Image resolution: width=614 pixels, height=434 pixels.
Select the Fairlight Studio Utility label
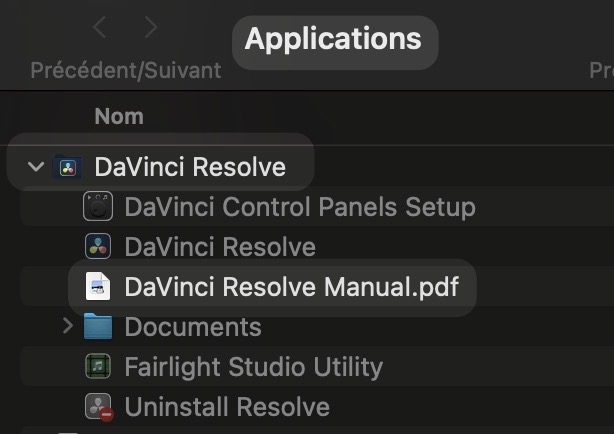(x=253, y=367)
